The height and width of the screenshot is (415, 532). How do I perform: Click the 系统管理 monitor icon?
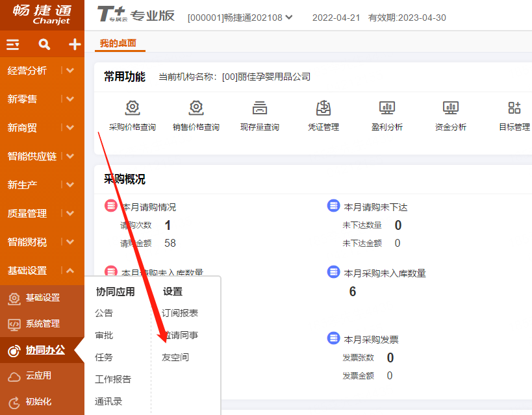click(14, 325)
